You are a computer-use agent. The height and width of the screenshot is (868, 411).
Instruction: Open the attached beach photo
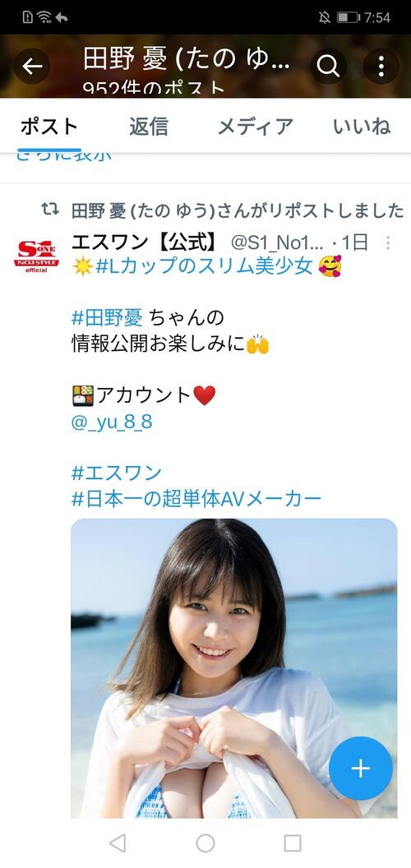click(233, 668)
